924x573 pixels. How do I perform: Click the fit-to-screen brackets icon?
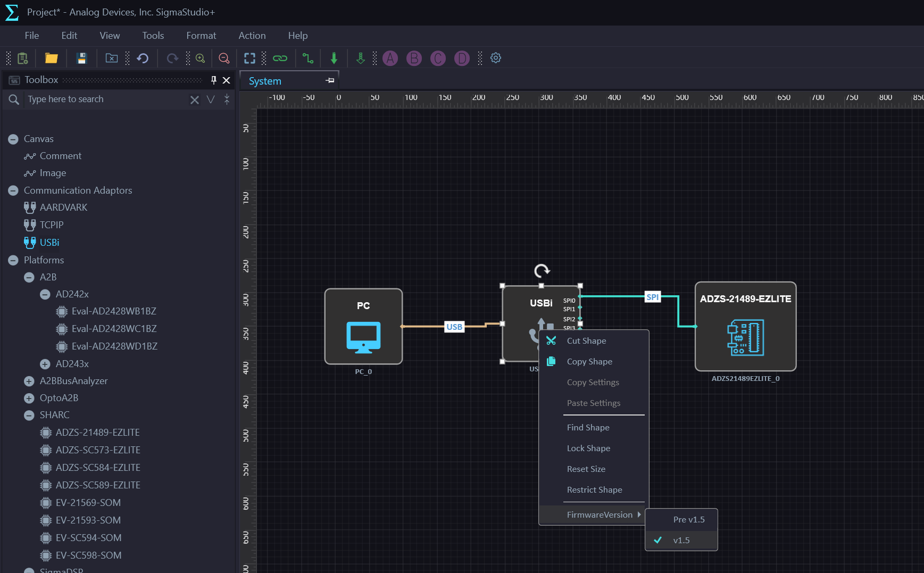tap(249, 58)
